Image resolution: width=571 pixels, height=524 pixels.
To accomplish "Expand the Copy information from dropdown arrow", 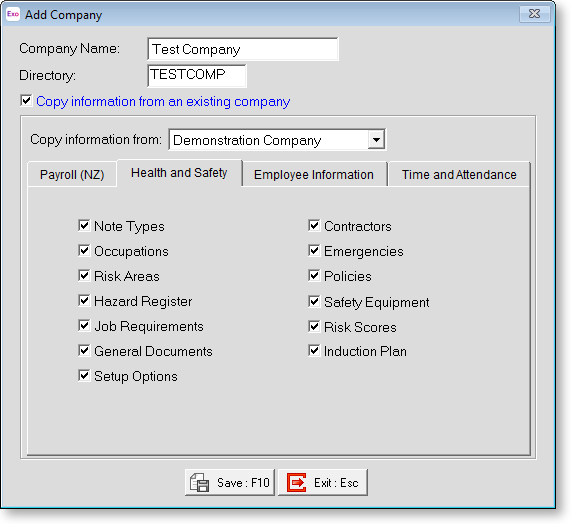I will (376, 139).
